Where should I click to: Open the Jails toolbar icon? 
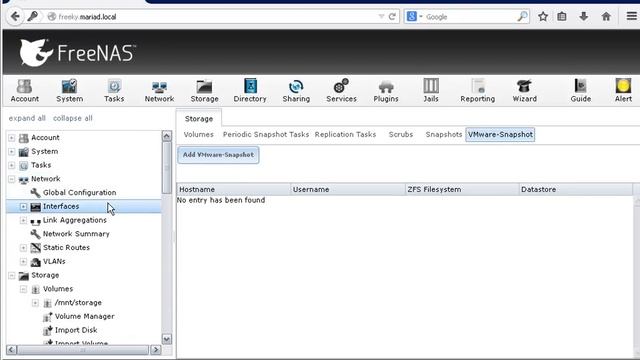click(x=431, y=90)
